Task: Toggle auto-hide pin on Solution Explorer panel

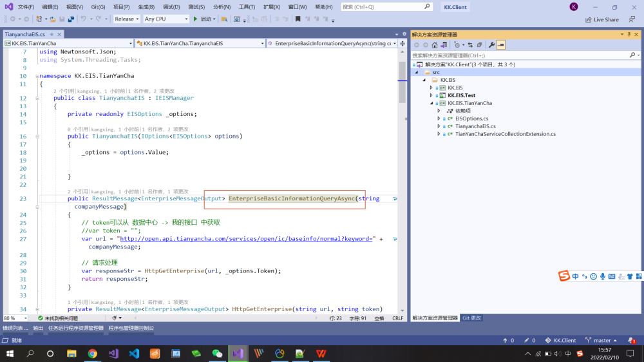Action: click(629, 35)
